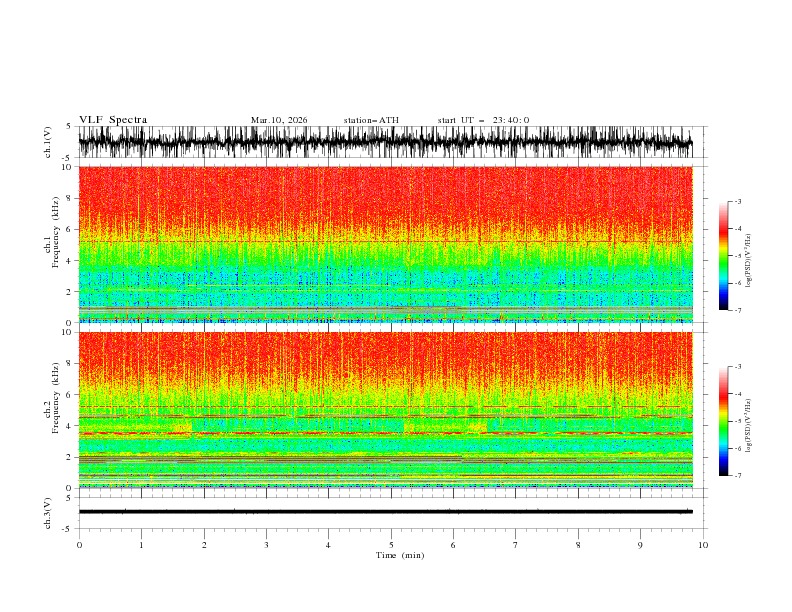Click the "station=ATH" header label

(x=371, y=120)
